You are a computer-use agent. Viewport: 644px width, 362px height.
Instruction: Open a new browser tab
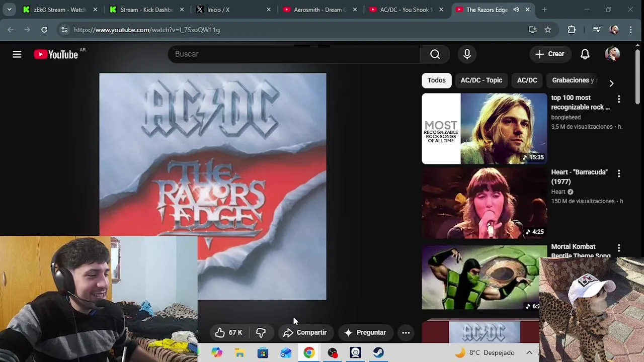544,10
